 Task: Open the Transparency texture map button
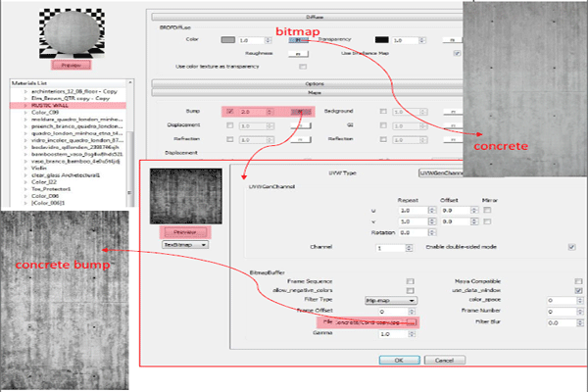pyautogui.click(x=452, y=40)
